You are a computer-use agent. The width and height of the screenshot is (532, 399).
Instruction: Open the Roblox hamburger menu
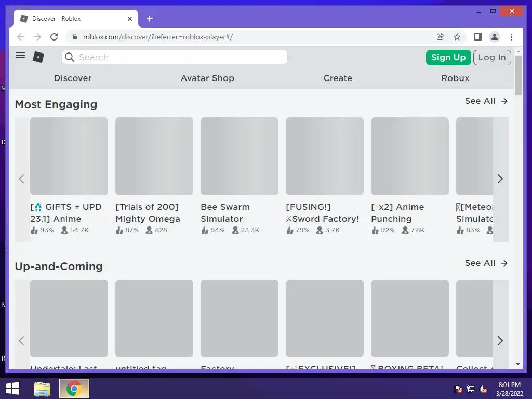[20, 55]
